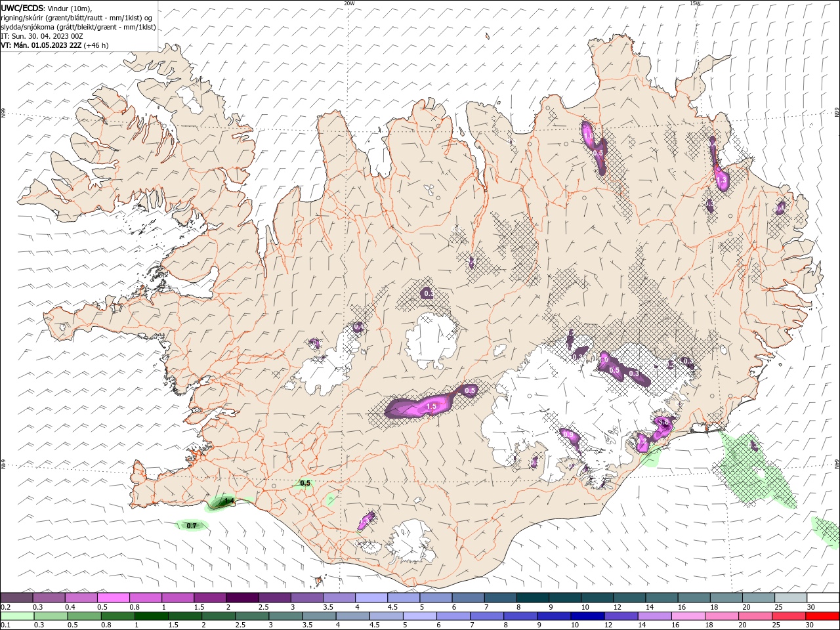Viewport: 840px width, 630px height.
Task: Click the 'slydda/snjókoma' legend description line
Action: (78, 27)
